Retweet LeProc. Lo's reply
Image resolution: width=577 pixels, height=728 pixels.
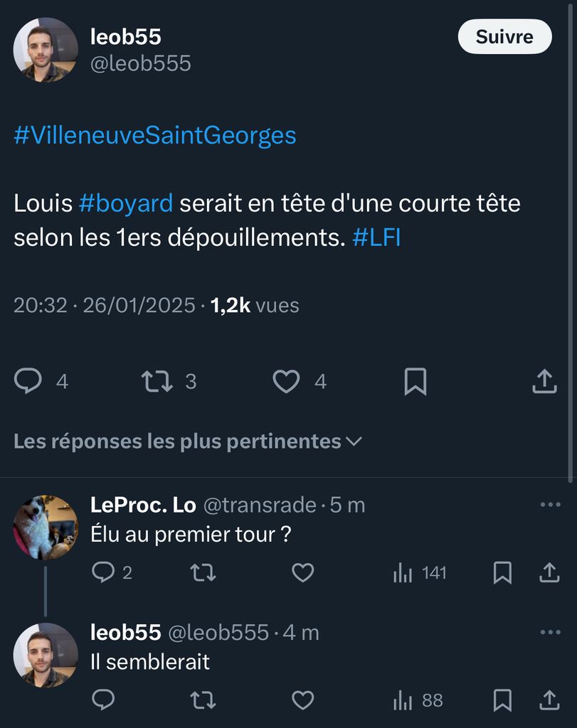coord(203,572)
